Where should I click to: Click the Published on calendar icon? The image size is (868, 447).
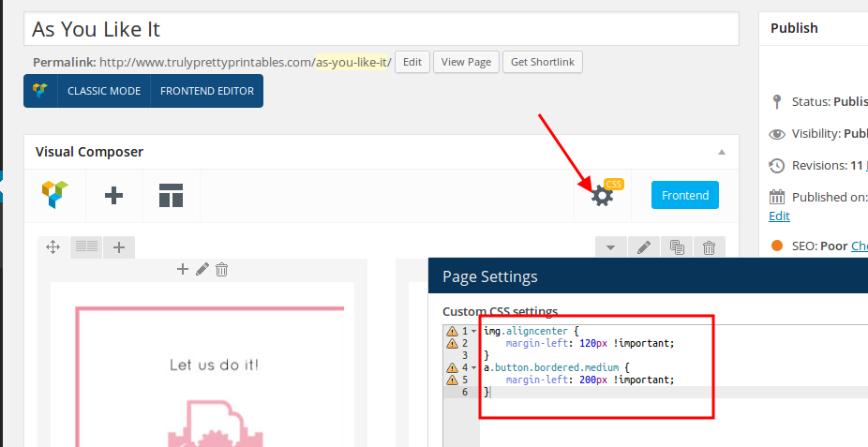777,197
